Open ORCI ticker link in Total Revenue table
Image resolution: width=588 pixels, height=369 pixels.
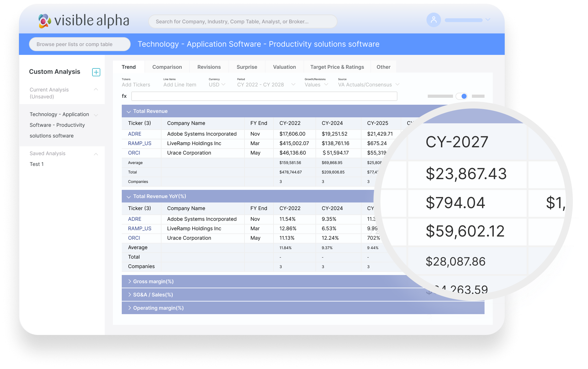[x=134, y=153]
